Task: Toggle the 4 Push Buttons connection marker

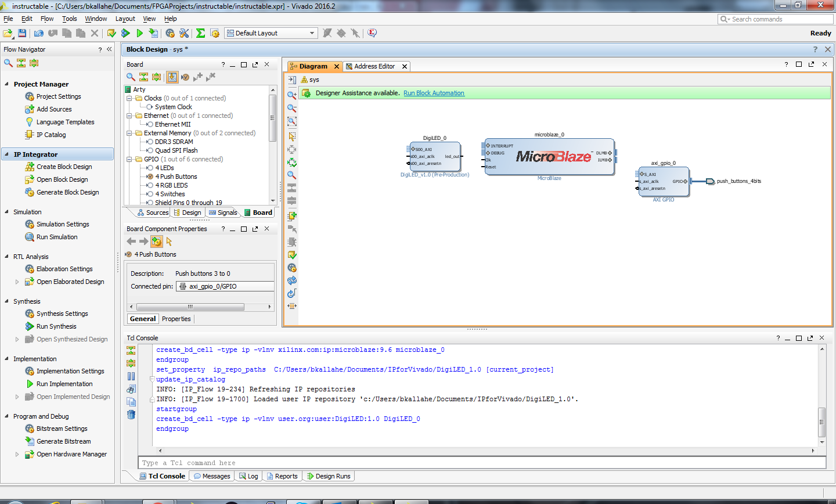Action: (150, 177)
